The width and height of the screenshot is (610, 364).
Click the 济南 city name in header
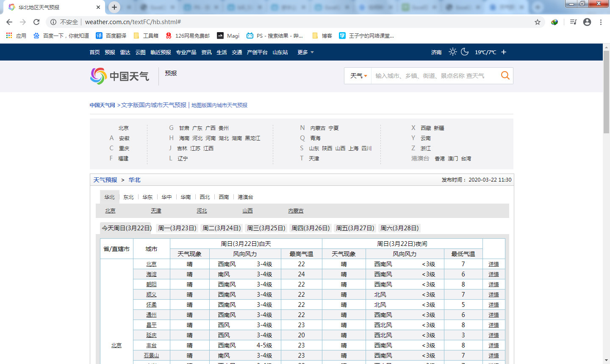(436, 52)
